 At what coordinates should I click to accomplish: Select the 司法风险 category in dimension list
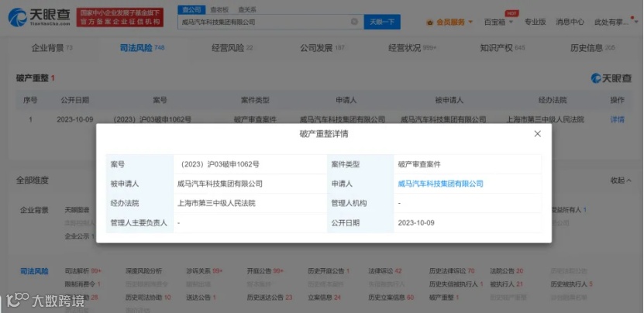click(35, 271)
